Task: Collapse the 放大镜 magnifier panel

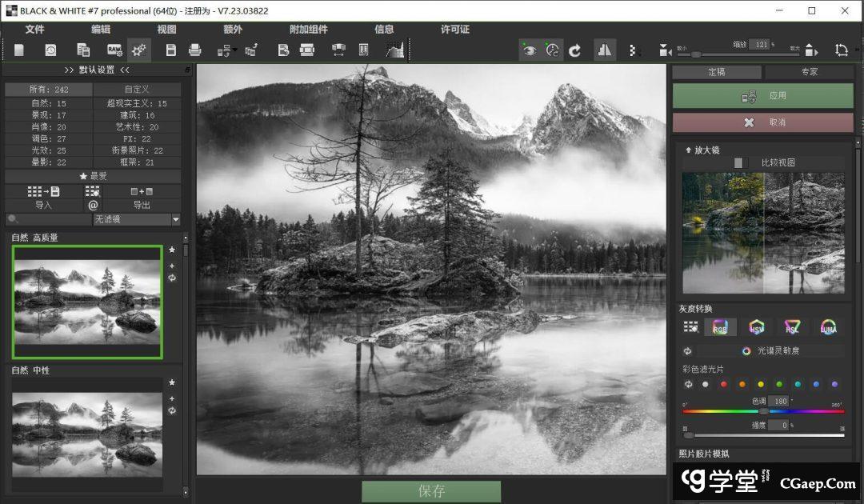Action: tap(689, 150)
